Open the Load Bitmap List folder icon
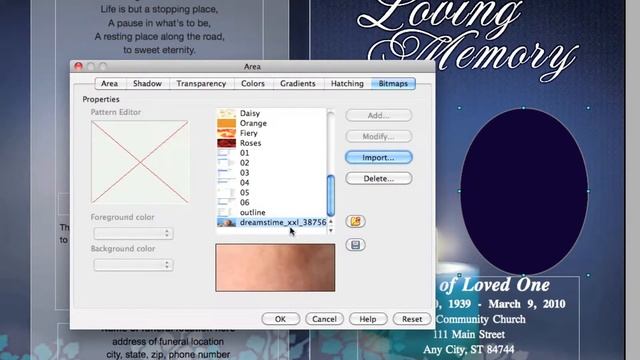 356,222
